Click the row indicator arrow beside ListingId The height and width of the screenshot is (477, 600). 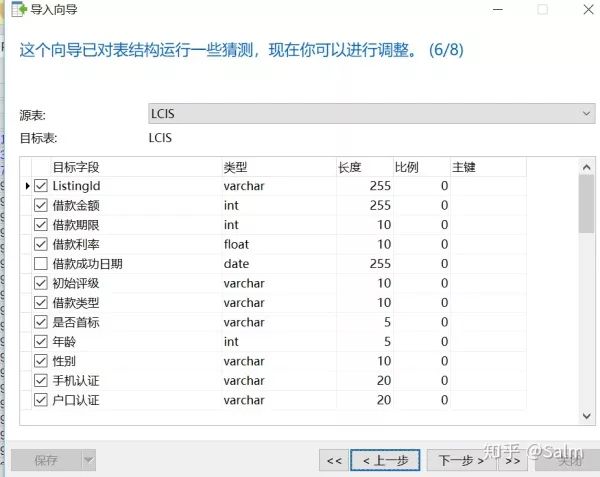coord(27,186)
